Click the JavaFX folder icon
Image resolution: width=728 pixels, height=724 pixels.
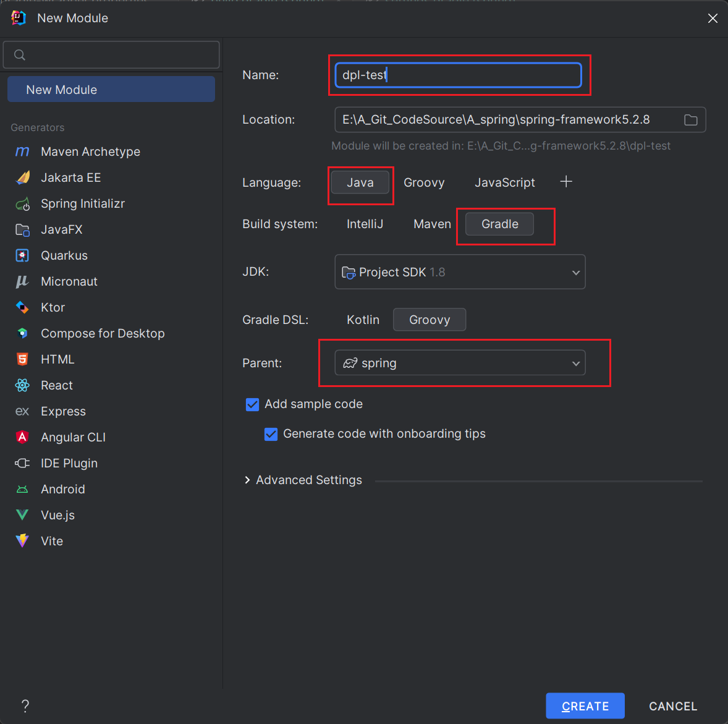(22, 229)
